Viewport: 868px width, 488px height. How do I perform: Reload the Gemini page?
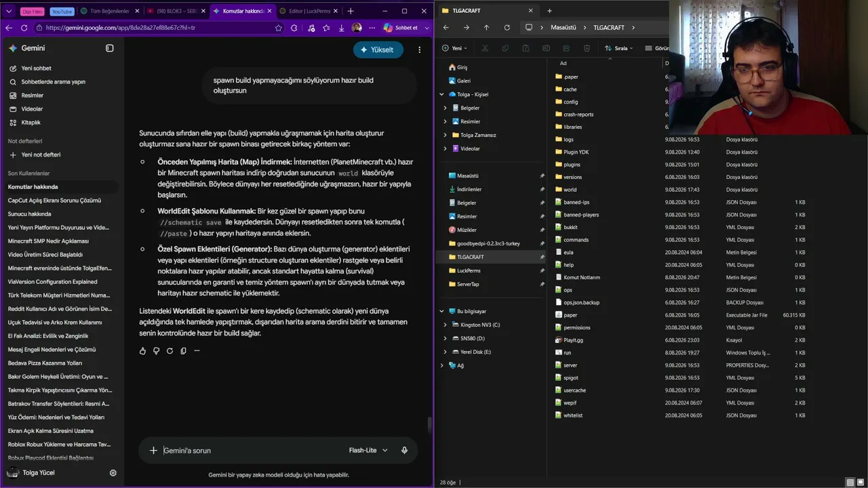tap(24, 28)
